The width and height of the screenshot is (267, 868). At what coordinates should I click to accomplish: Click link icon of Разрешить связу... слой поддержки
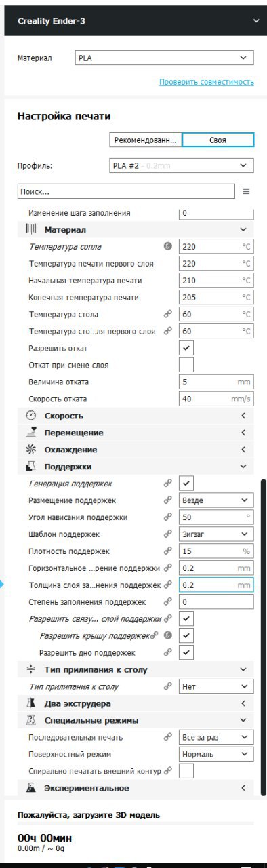[167, 618]
